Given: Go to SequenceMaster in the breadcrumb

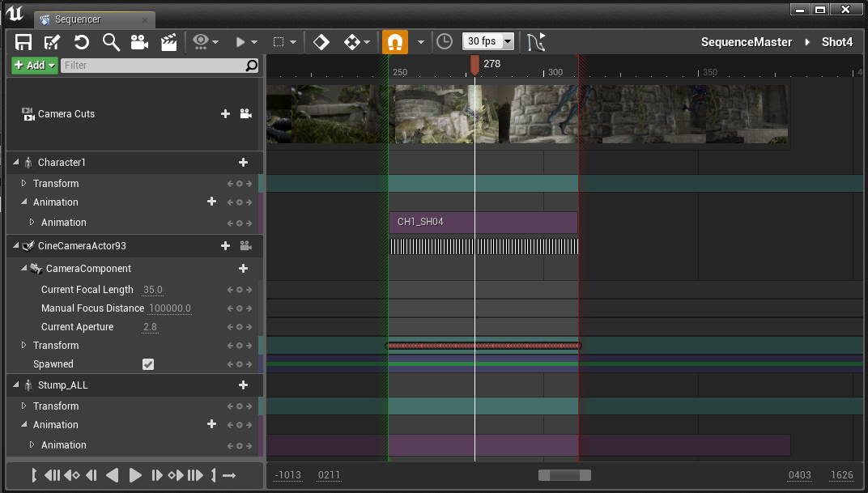Looking at the screenshot, I should click(x=746, y=41).
